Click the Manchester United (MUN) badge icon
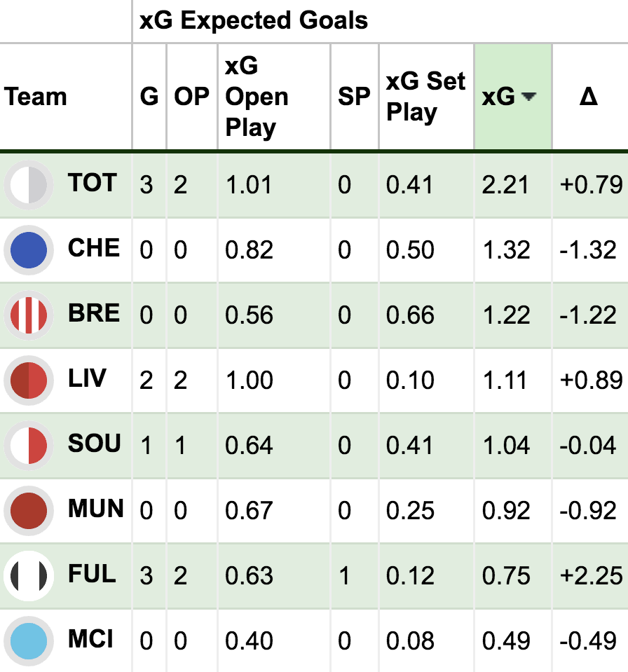Screen dimensions: 628x672 (29, 511)
